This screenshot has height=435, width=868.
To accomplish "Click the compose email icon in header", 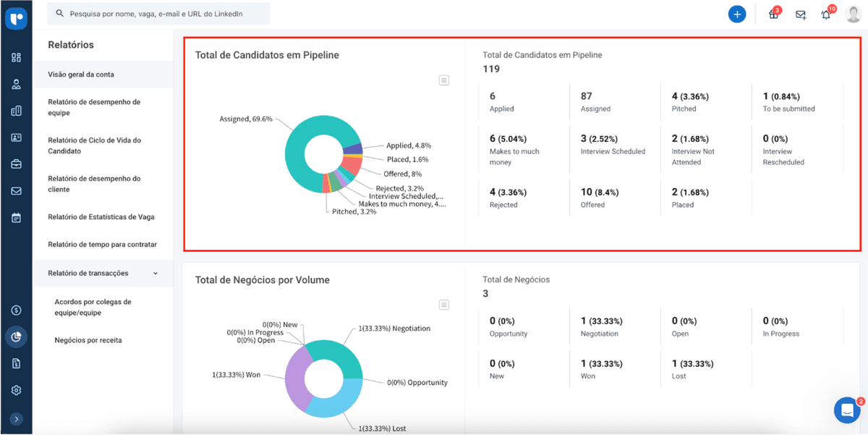I will [801, 14].
